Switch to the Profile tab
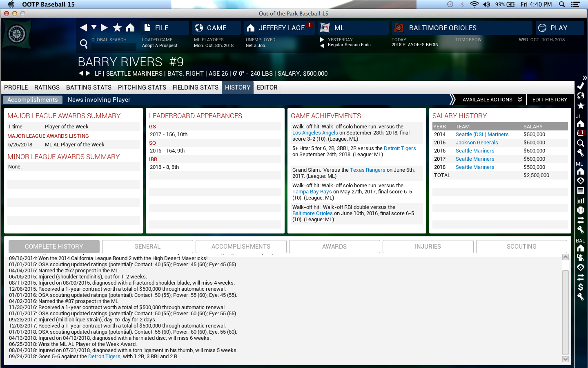Viewport: 588px width, 368px height. pos(16,88)
